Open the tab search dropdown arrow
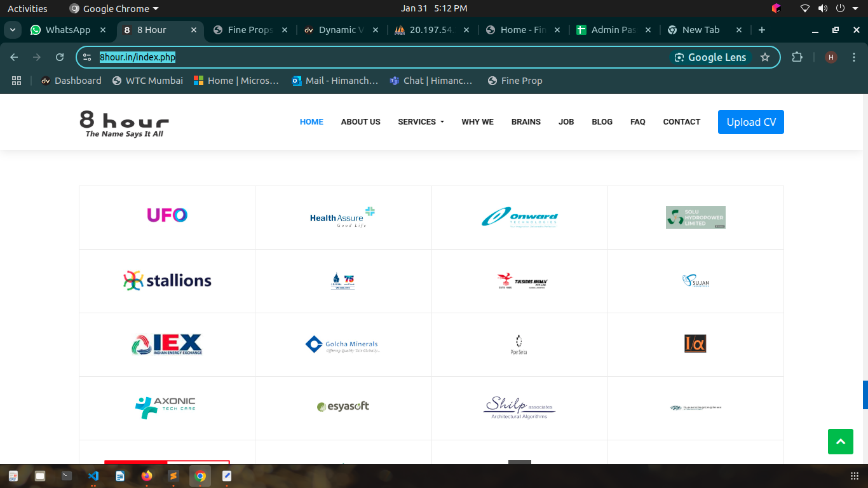 13,30
